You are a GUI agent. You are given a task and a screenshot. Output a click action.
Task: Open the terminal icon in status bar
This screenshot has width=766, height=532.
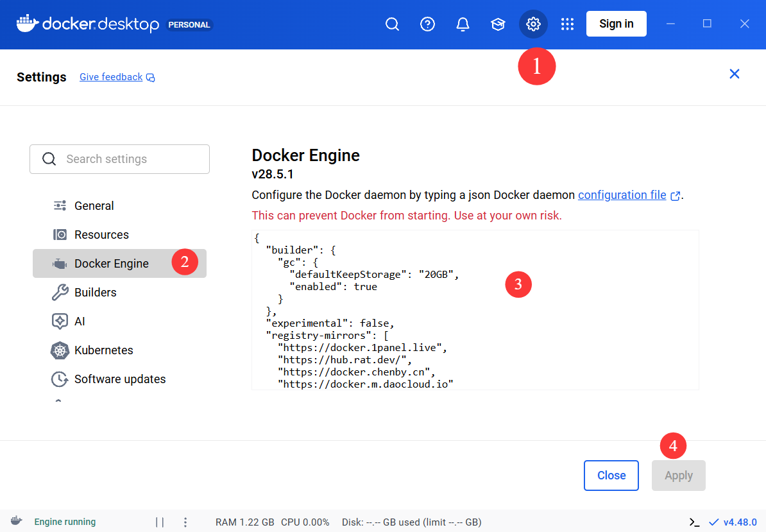click(x=695, y=522)
